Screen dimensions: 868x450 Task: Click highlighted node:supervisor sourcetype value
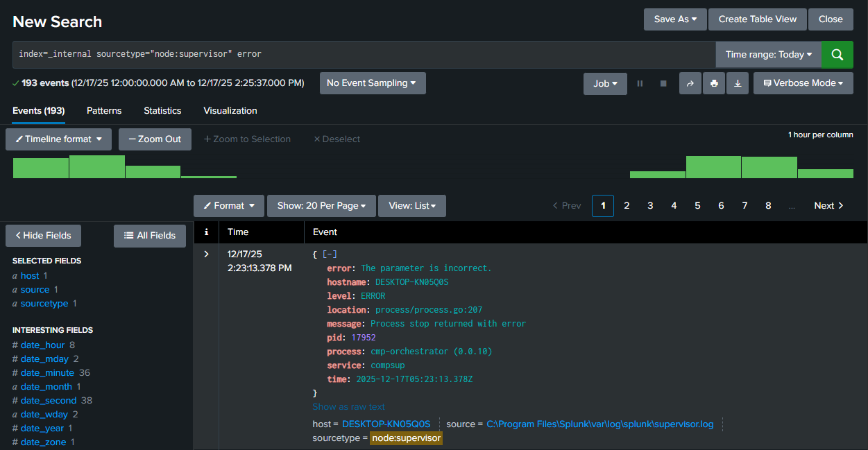pos(406,439)
